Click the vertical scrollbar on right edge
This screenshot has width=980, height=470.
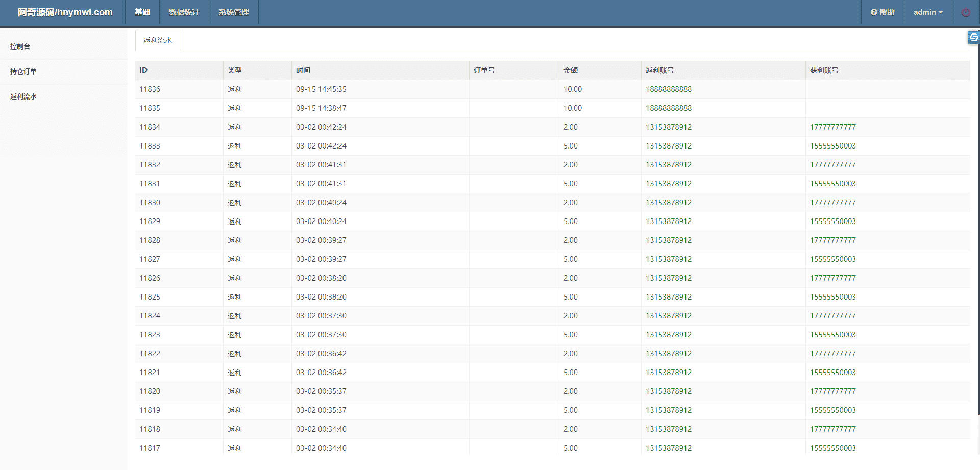click(x=978, y=230)
